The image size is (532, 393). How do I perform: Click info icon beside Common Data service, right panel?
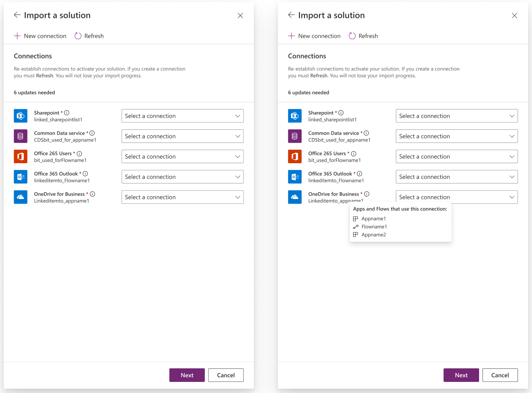tap(366, 133)
